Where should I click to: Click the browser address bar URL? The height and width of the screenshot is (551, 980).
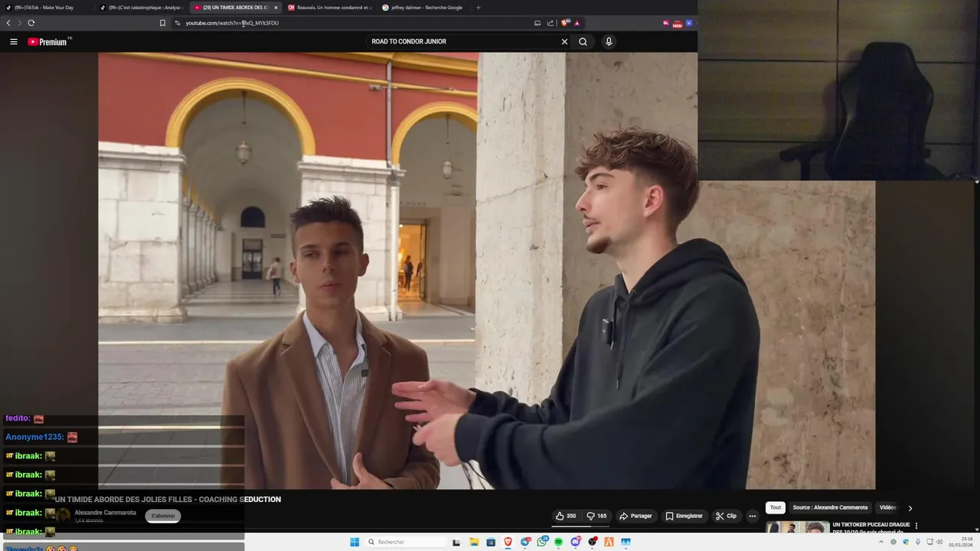(232, 23)
